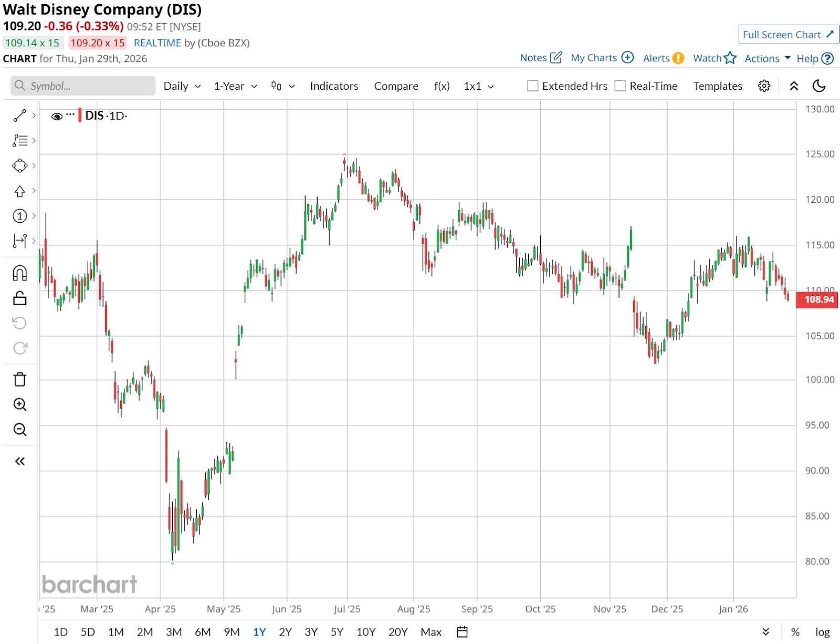Image resolution: width=840 pixels, height=644 pixels.
Task: Open the f(x) expressions menu
Action: 442,86
